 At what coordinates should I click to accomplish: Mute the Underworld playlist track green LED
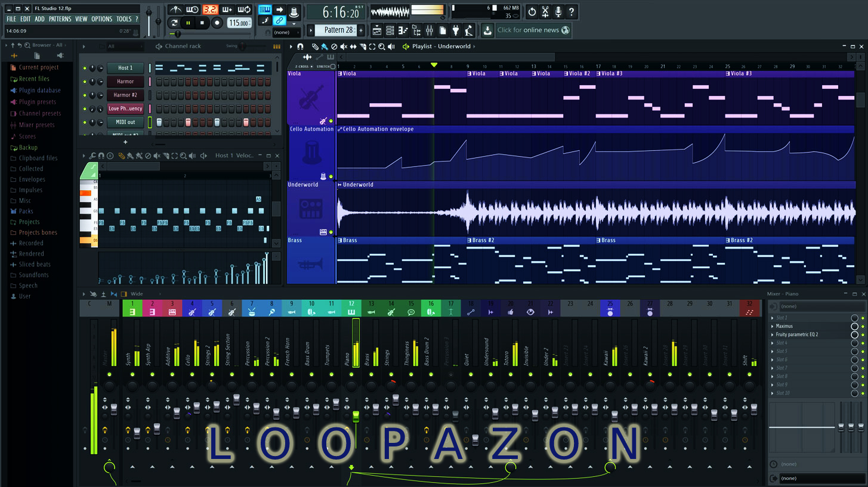tap(331, 232)
